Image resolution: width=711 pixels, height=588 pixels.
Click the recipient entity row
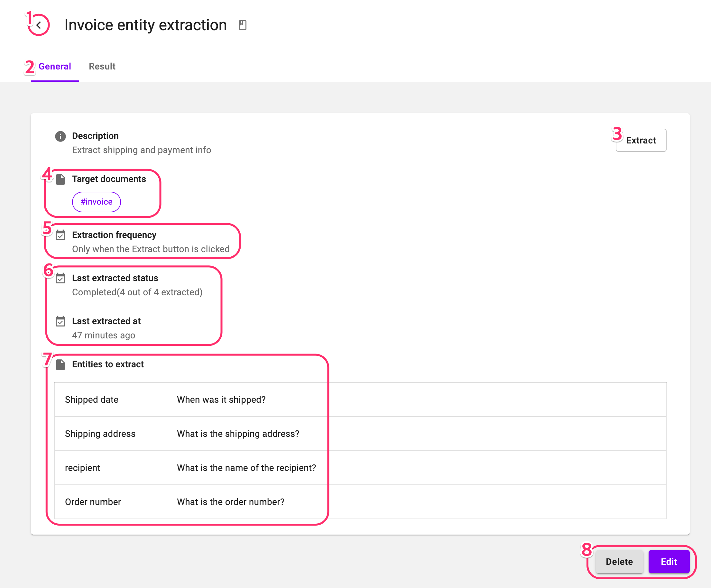point(83,468)
